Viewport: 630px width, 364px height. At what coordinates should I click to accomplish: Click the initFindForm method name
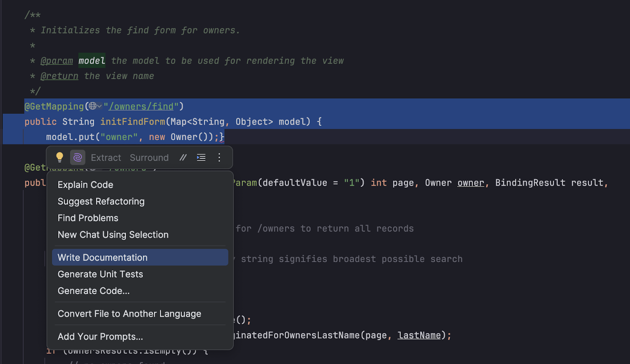pos(133,122)
